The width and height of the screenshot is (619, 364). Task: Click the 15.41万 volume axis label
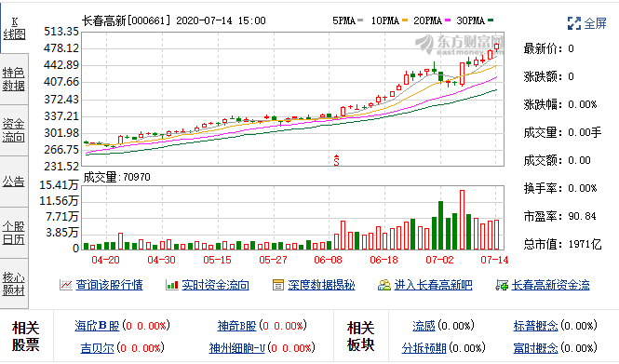(x=59, y=184)
